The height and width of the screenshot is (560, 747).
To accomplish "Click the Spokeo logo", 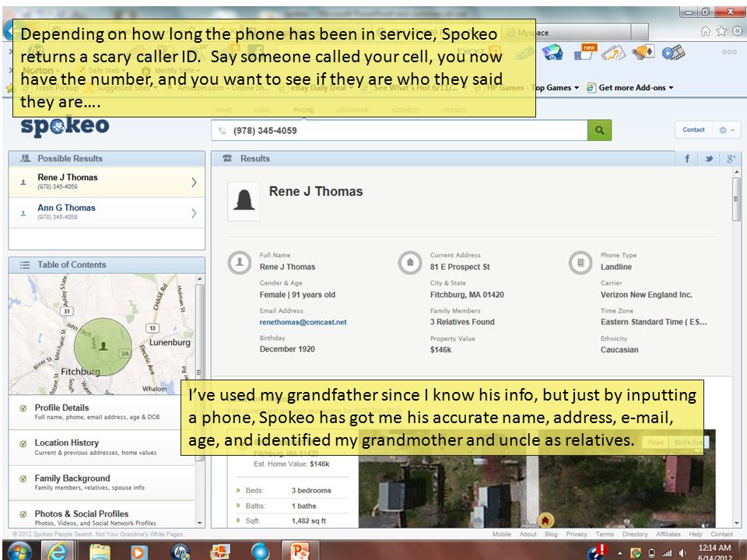I will pyautogui.click(x=65, y=126).
